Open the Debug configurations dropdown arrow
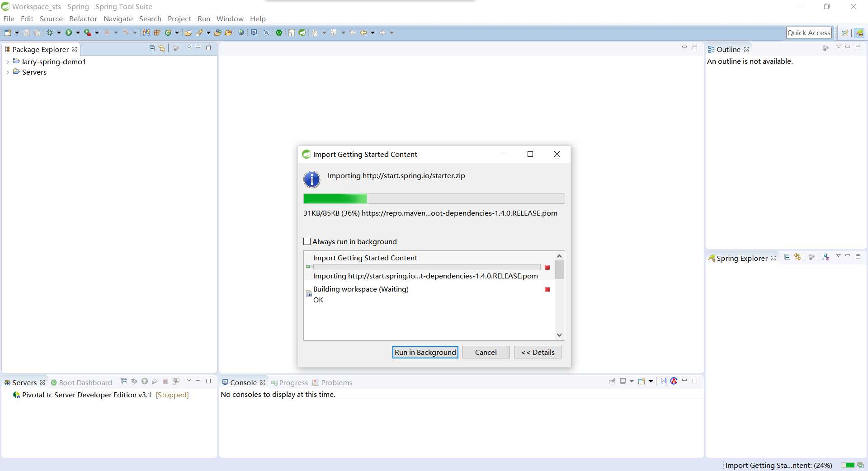 point(59,33)
